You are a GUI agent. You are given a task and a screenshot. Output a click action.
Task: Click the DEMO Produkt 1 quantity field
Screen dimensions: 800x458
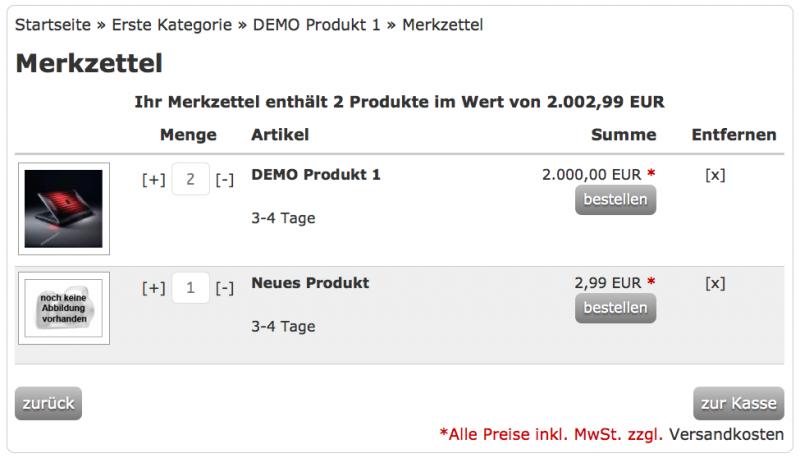click(189, 180)
